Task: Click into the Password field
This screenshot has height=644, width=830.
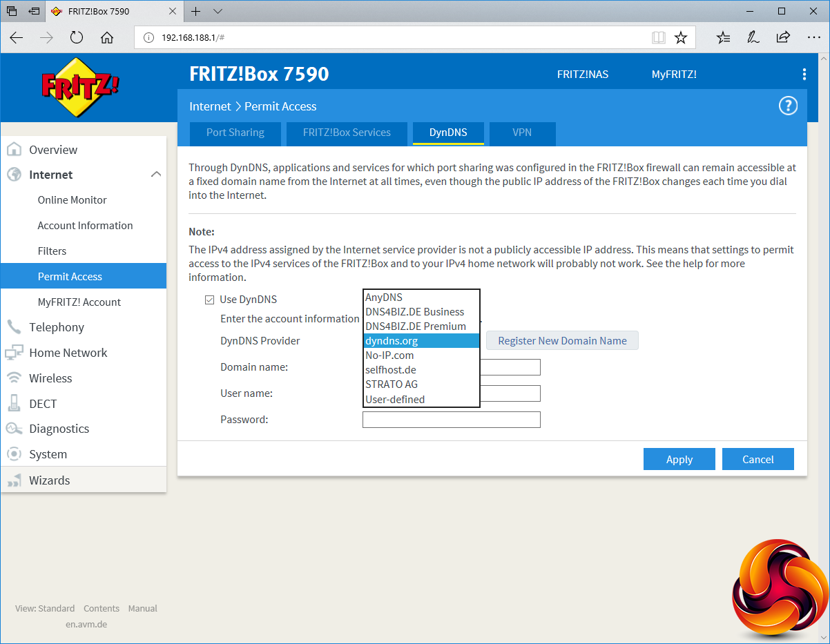Action: (x=451, y=420)
